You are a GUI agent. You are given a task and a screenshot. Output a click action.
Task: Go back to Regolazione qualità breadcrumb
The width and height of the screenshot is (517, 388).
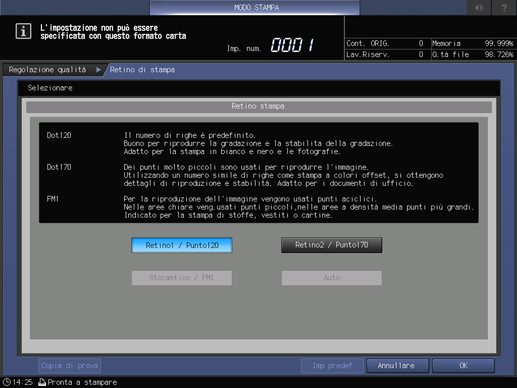(x=47, y=70)
